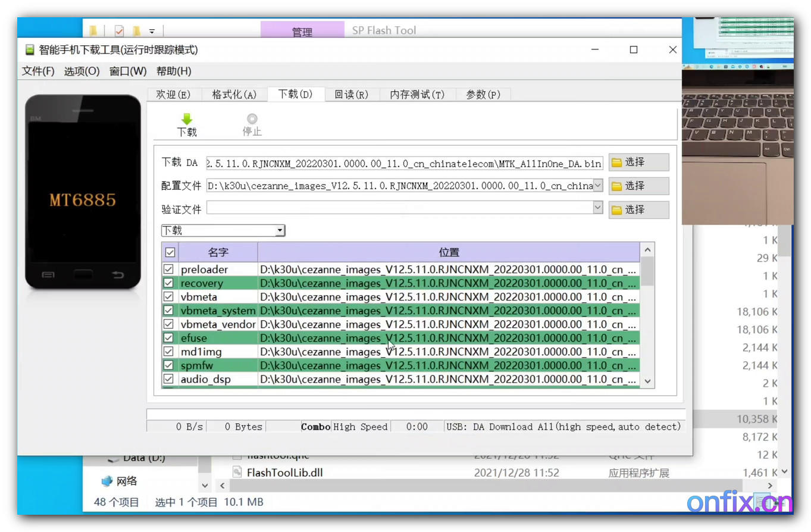Uncheck the recovery partition checkbox
This screenshot has width=811, height=532.
[x=169, y=283]
